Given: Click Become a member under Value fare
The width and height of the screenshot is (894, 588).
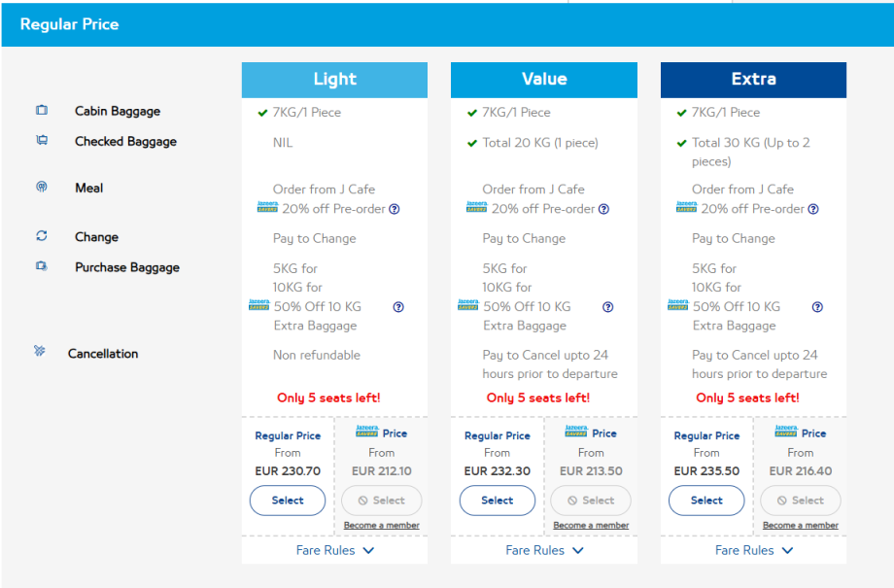Looking at the screenshot, I should coord(591,526).
